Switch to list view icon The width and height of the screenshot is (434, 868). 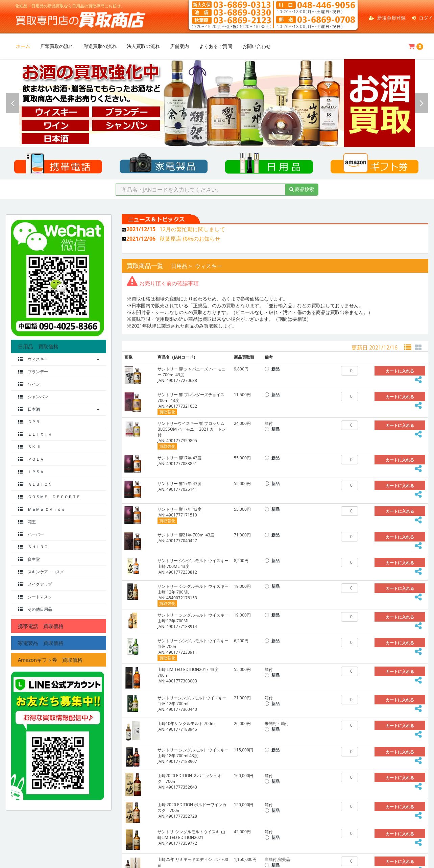pyautogui.click(x=408, y=347)
